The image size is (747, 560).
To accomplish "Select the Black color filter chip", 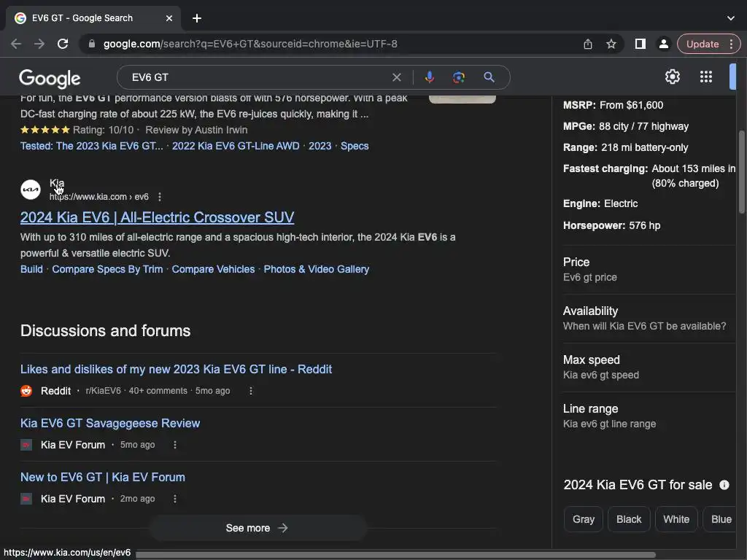I will click(629, 519).
